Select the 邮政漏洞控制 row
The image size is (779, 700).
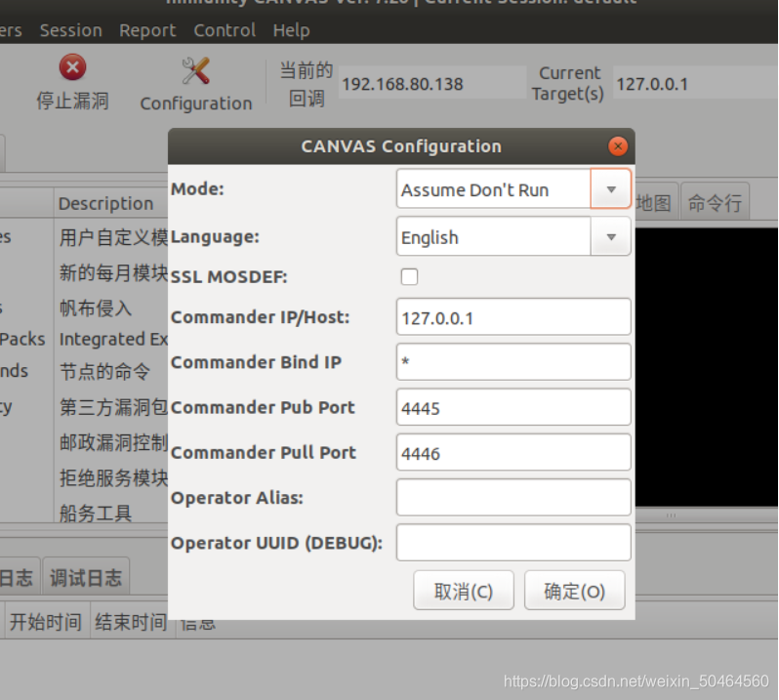coord(113,442)
